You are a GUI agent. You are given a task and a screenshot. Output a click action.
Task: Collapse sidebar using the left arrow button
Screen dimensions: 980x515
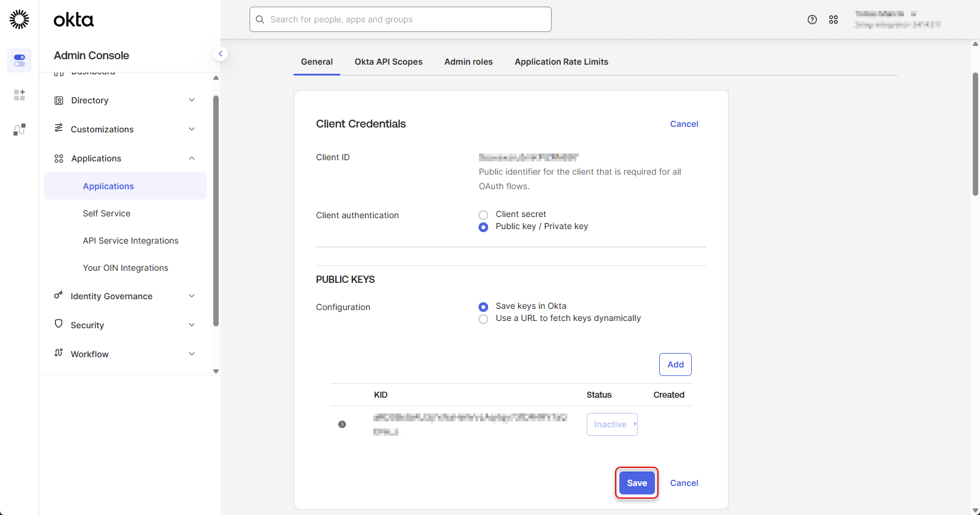click(x=221, y=54)
